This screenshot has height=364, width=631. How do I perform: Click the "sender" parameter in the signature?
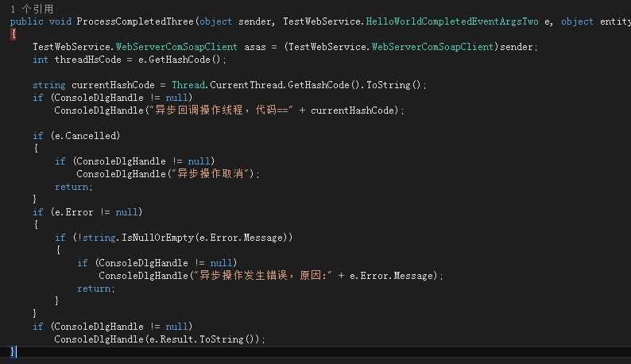pyautogui.click(x=255, y=21)
